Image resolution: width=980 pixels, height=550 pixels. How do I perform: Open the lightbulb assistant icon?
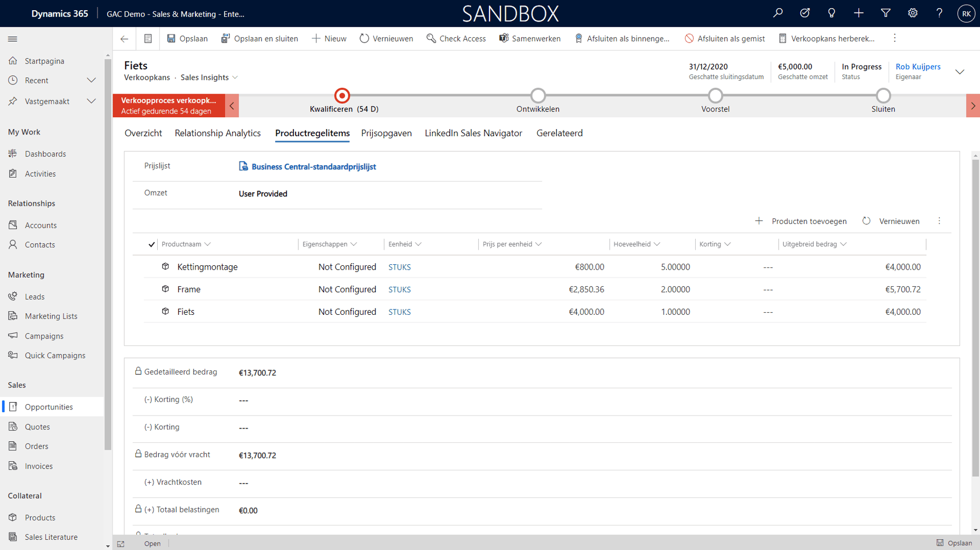(x=832, y=13)
